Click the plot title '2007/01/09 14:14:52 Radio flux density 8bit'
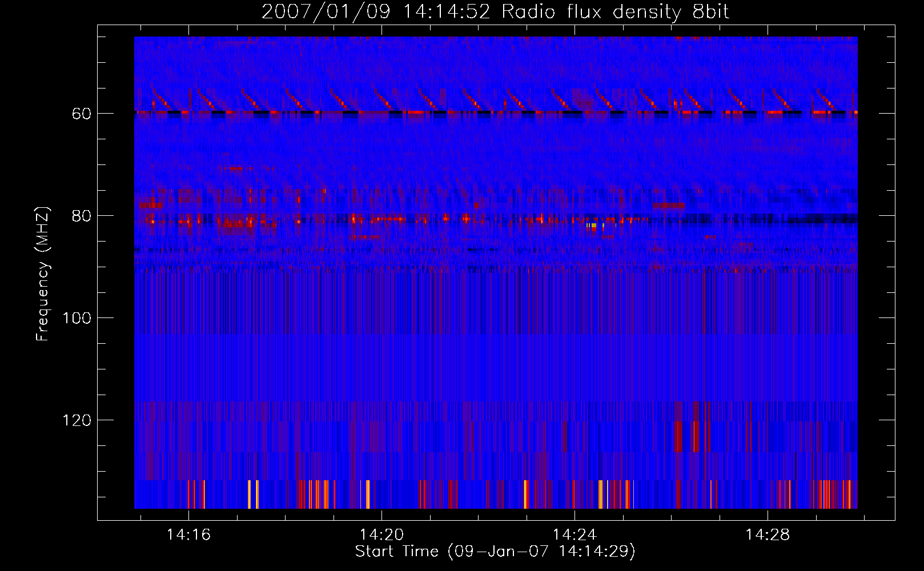The width and height of the screenshot is (924, 571). [495, 12]
